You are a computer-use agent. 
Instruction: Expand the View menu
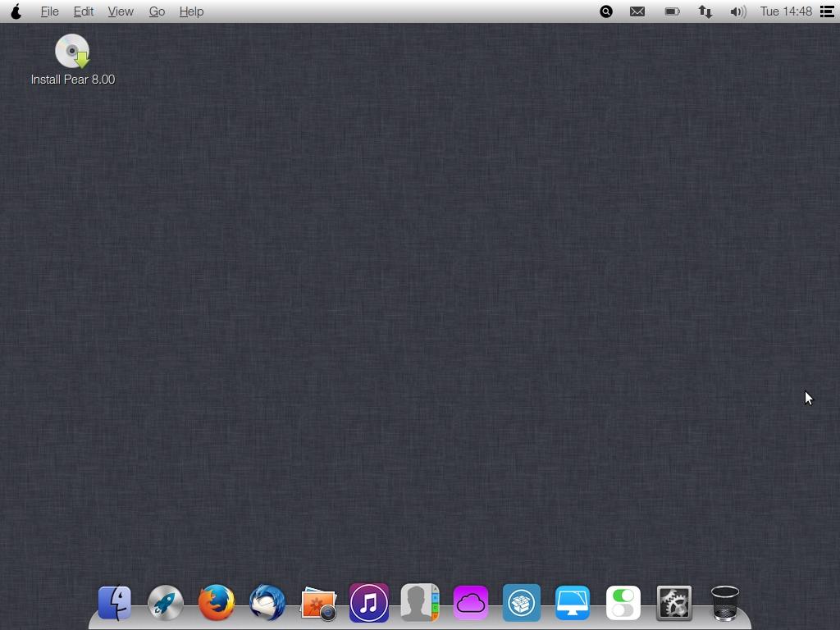121,11
